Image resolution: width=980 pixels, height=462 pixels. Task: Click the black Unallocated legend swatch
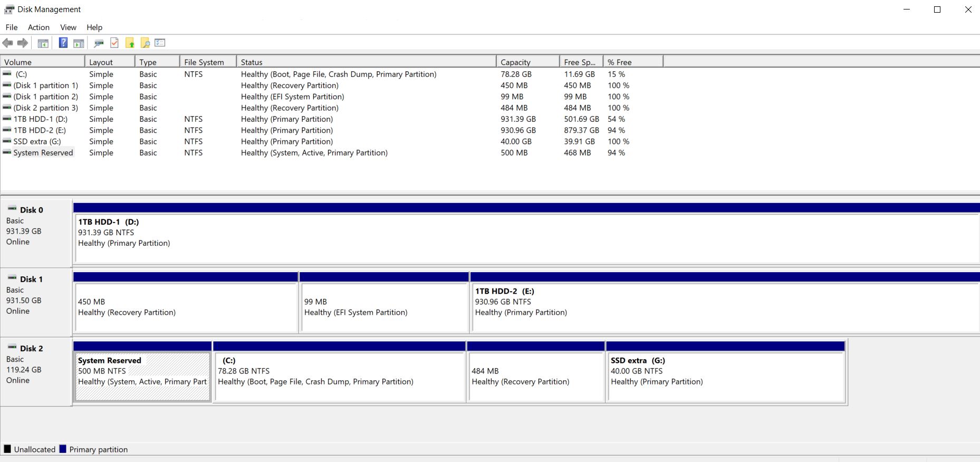7,449
